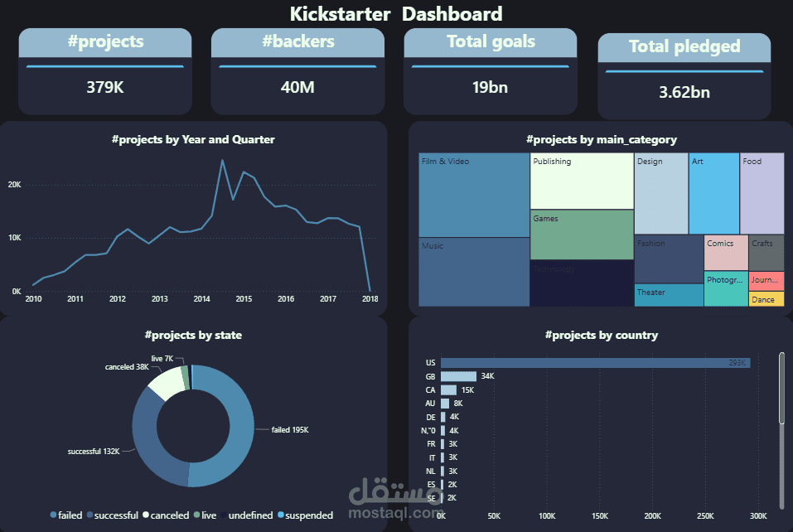Click the CA bar showing 15K

tap(448, 390)
